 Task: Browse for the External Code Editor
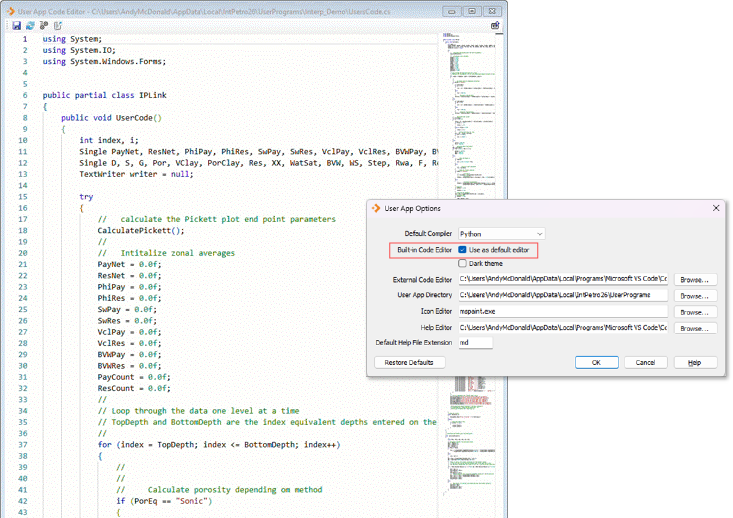click(x=695, y=280)
